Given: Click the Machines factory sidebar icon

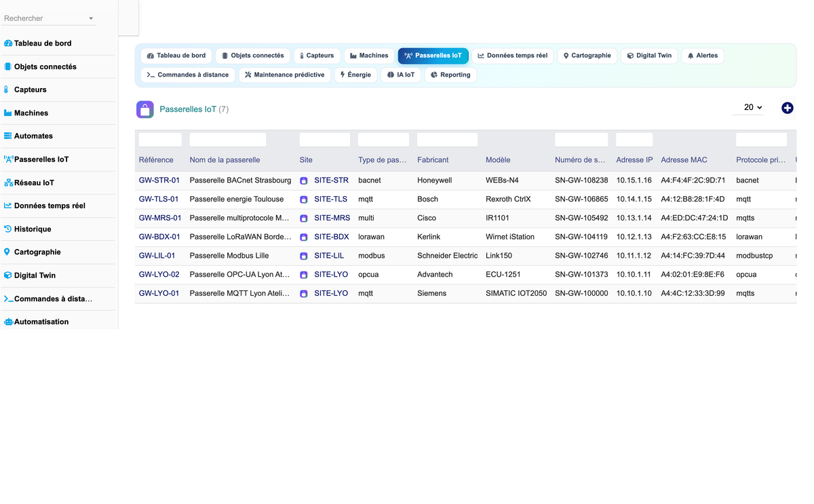Looking at the screenshot, I should (8, 113).
